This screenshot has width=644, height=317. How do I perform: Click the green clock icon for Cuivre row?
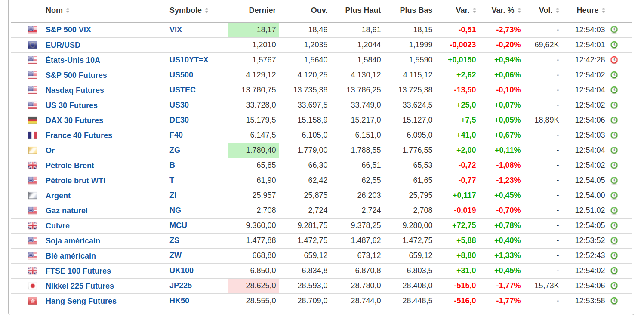pyautogui.click(x=614, y=225)
